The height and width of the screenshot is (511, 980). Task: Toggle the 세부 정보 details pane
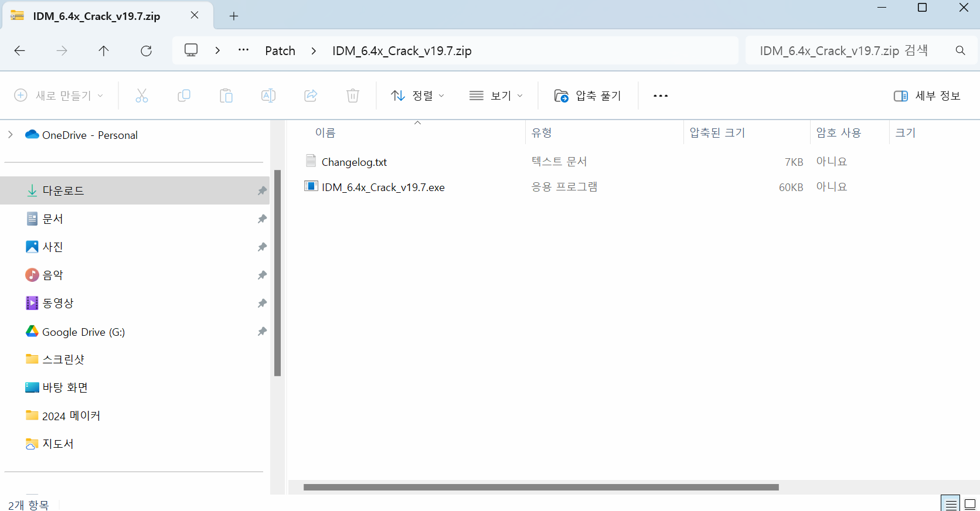coord(927,96)
